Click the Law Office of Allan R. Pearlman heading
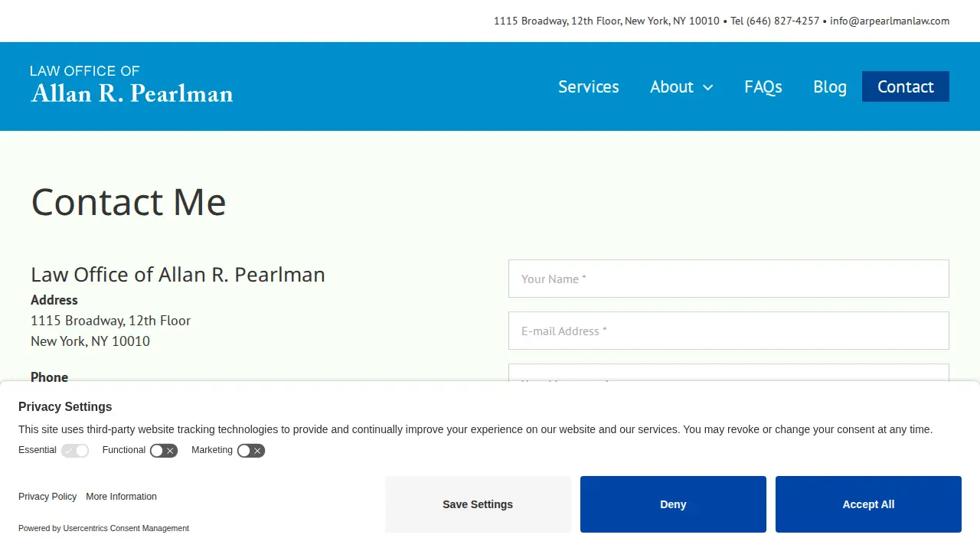The image size is (980, 551). click(x=178, y=274)
